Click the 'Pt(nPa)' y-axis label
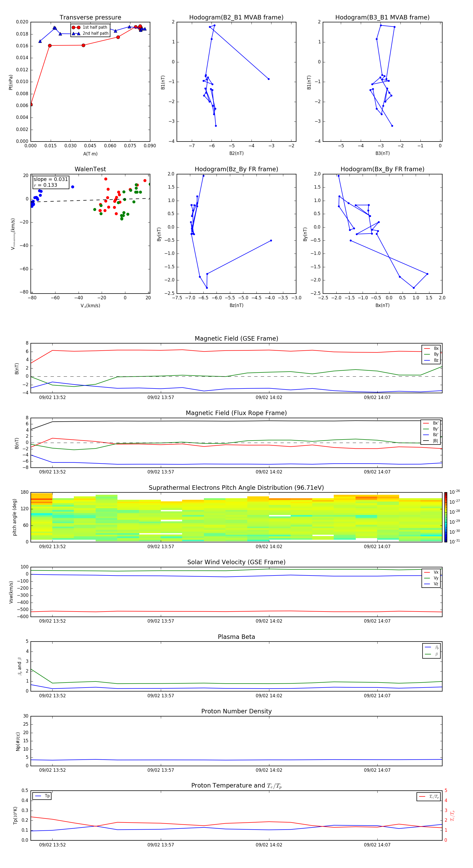This screenshot has width=473, height=868. pyautogui.click(x=11, y=82)
